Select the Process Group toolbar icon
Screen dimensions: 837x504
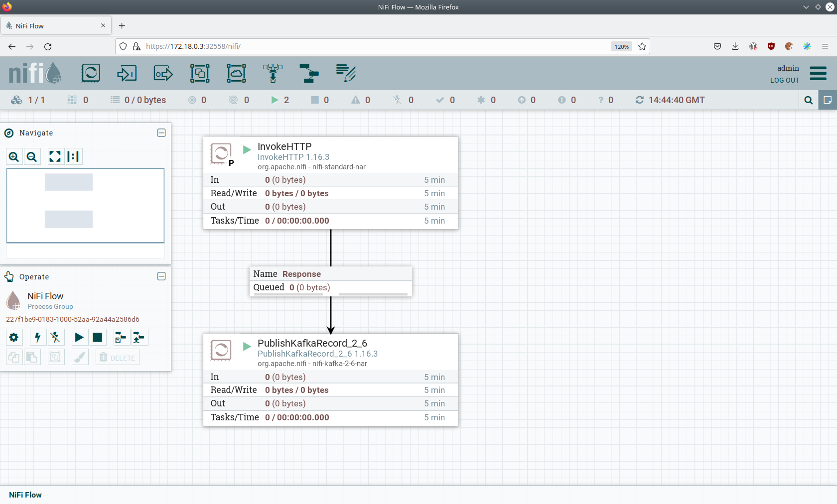point(200,73)
